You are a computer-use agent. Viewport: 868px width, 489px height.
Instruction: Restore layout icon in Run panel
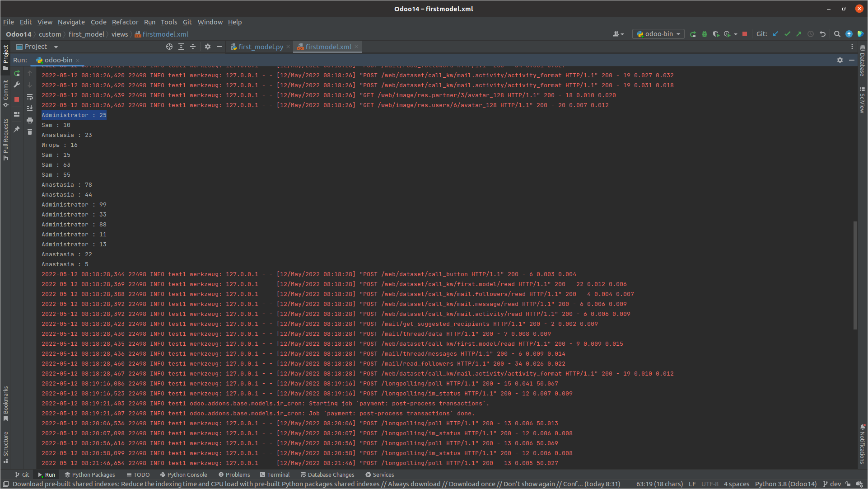(17, 114)
